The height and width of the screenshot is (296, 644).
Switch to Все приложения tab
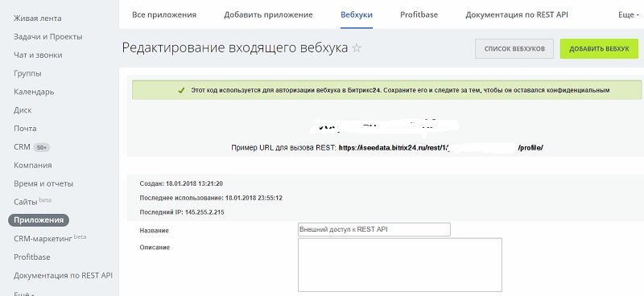[x=164, y=14]
